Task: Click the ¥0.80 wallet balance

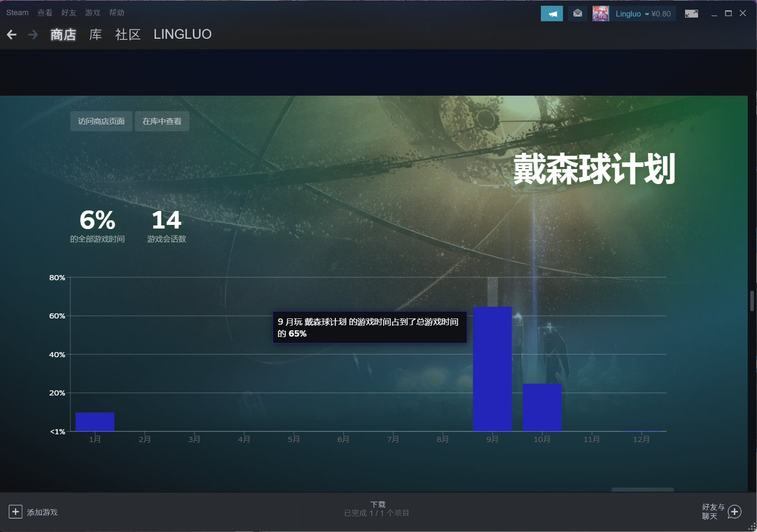Action: [661, 14]
